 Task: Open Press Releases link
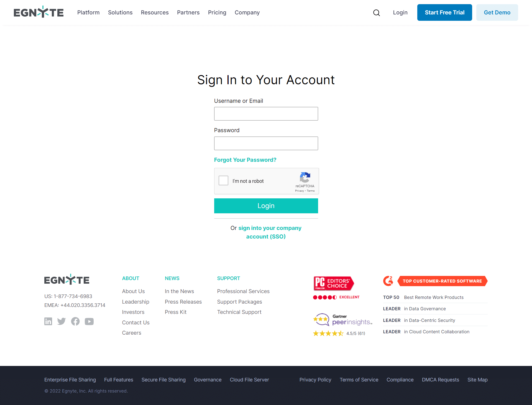coord(183,302)
